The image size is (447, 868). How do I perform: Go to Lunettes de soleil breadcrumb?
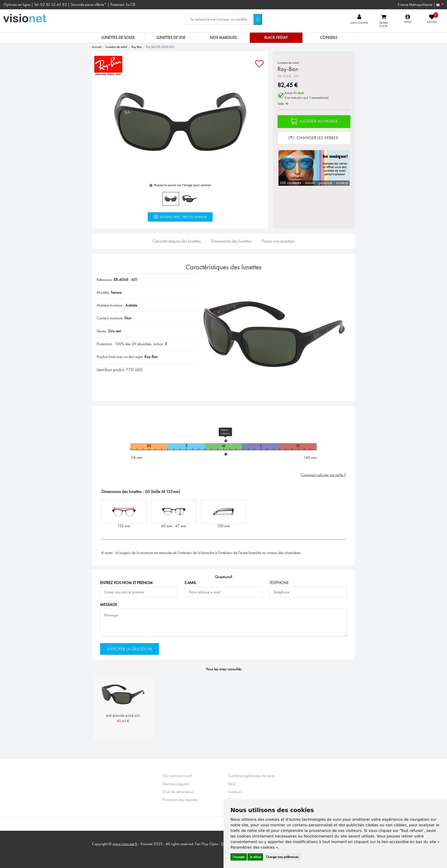tap(116, 47)
